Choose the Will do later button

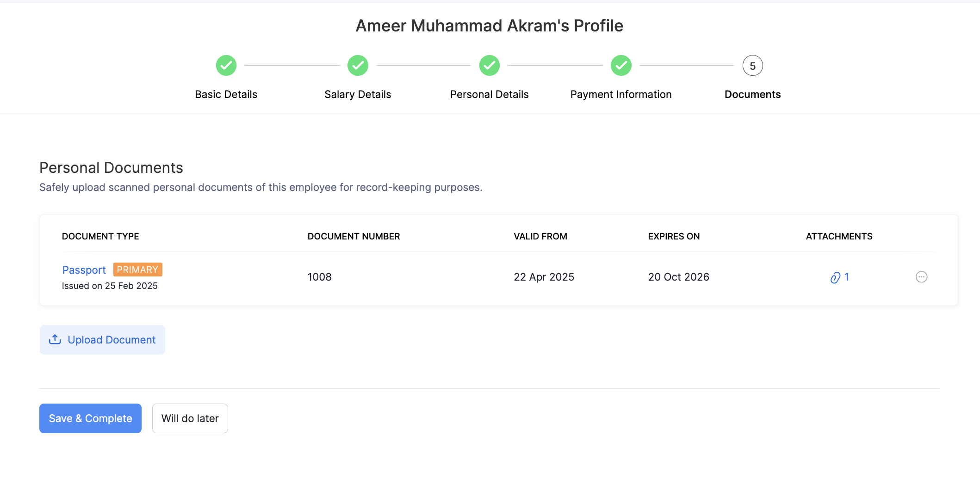(x=190, y=418)
